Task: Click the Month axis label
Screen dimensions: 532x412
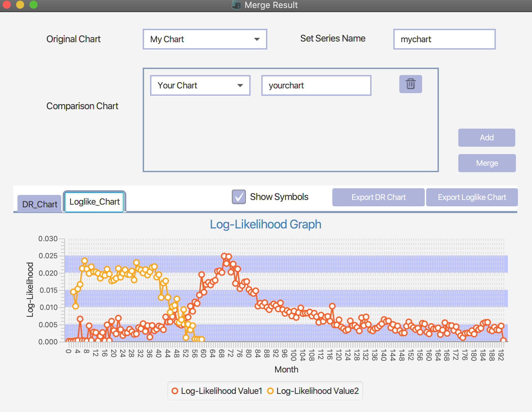Action: tap(286, 369)
